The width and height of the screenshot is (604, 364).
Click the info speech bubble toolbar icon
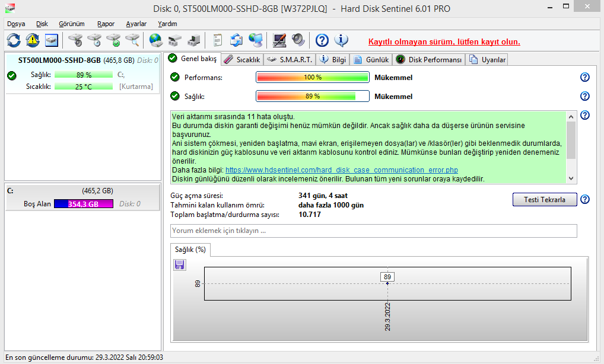pyautogui.click(x=341, y=40)
